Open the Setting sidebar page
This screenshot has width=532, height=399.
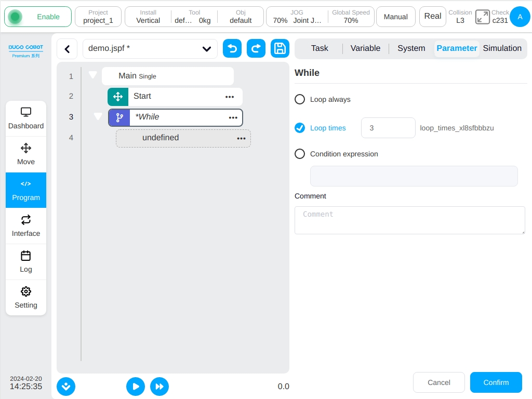[x=26, y=298]
